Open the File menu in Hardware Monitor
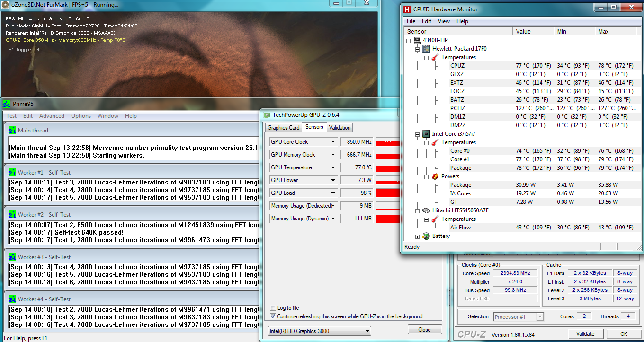 coord(411,21)
